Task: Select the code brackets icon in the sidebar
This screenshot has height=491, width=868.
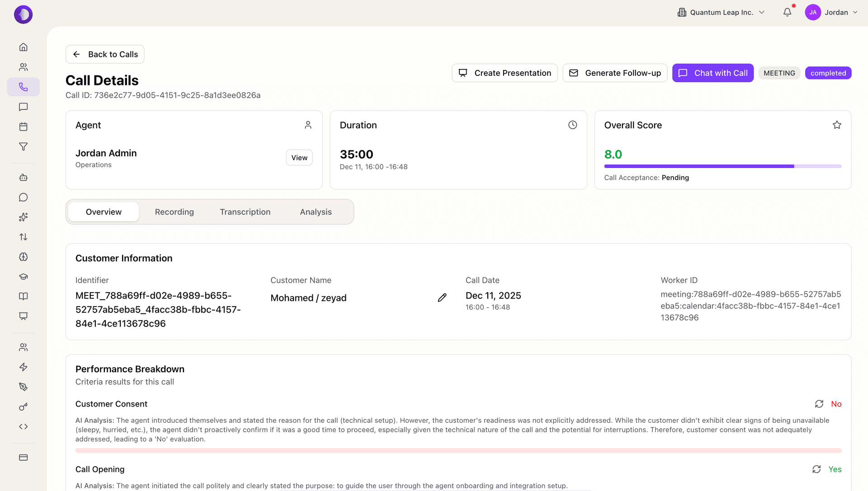Action: [x=23, y=426]
